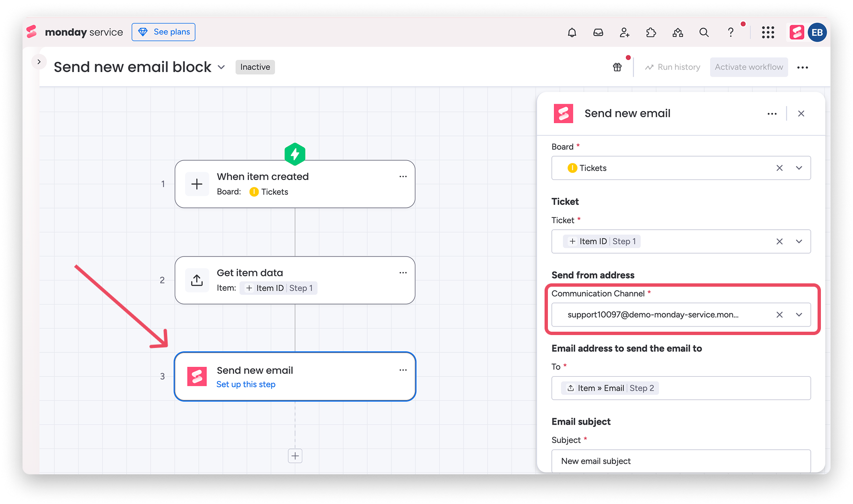Close the Send new email panel
853x504 pixels.
coord(801,114)
